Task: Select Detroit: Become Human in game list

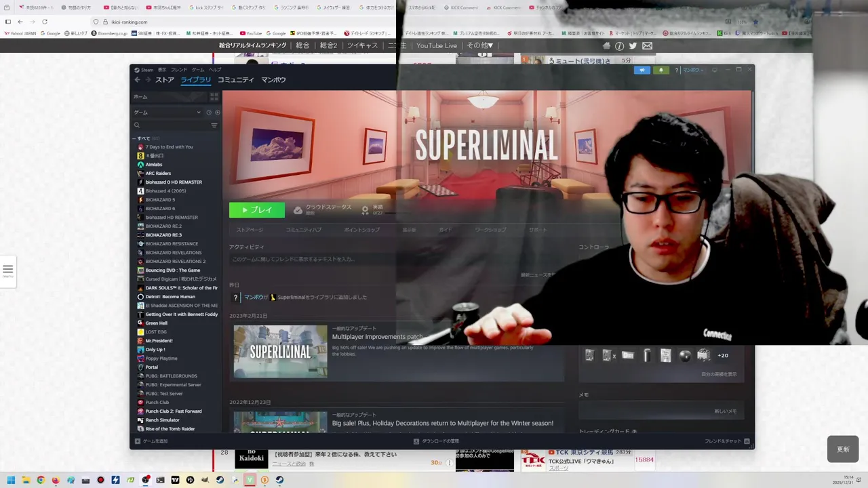Action: coord(170,297)
